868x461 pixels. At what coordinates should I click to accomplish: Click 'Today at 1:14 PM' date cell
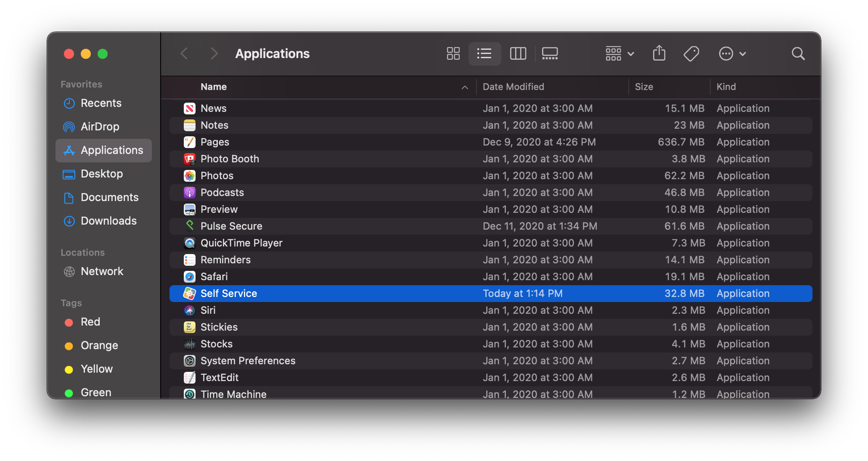pos(522,294)
